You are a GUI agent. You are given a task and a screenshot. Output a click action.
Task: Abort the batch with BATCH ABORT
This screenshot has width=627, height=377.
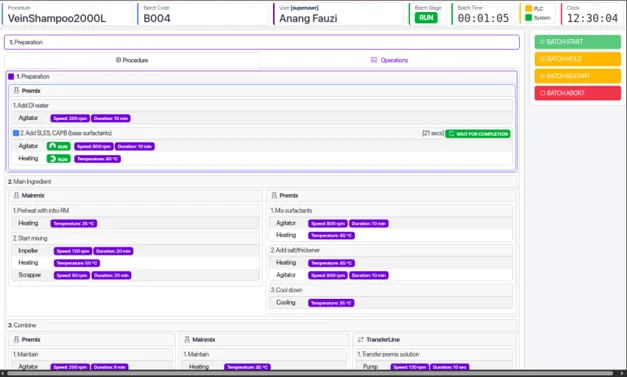click(578, 93)
